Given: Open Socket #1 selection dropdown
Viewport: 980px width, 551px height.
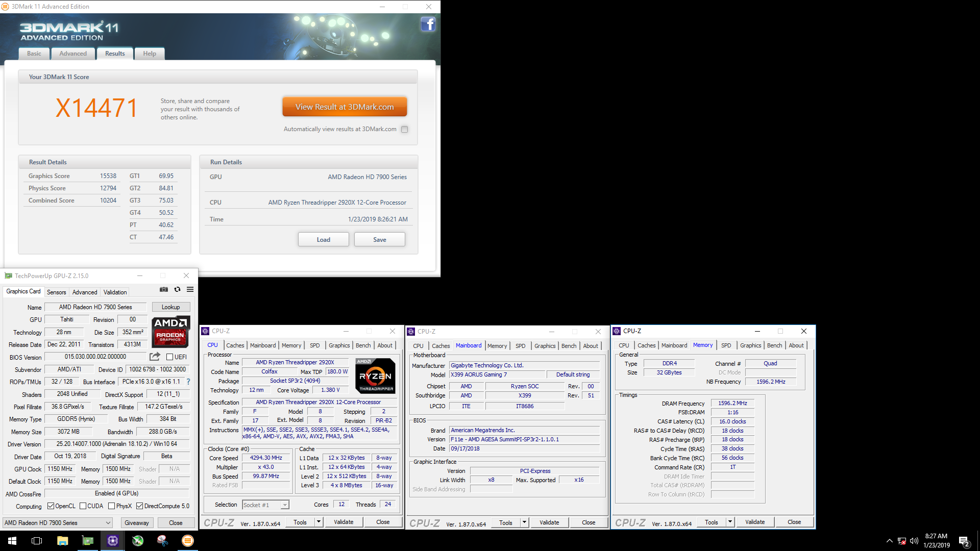Looking at the screenshot, I should (x=265, y=505).
